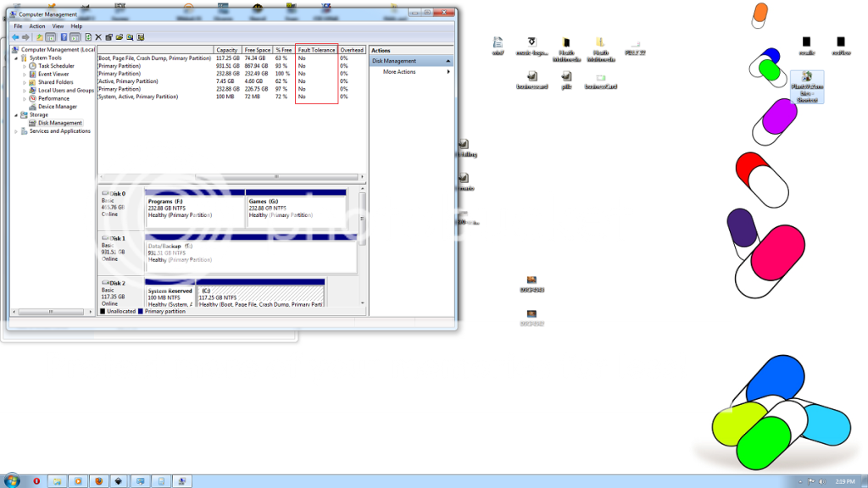Collapse the Storage tree node
868x488 pixels.
pos(16,115)
